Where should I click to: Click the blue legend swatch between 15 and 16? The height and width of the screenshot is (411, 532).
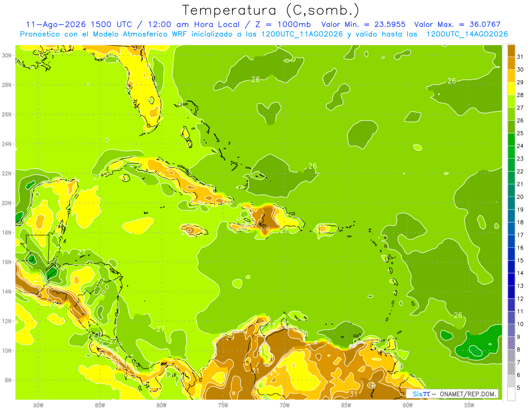pyautogui.click(x=511, y=254)
